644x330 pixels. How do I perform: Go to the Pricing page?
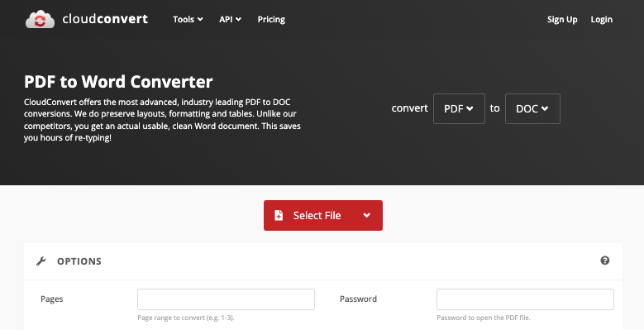pos(271,19)
